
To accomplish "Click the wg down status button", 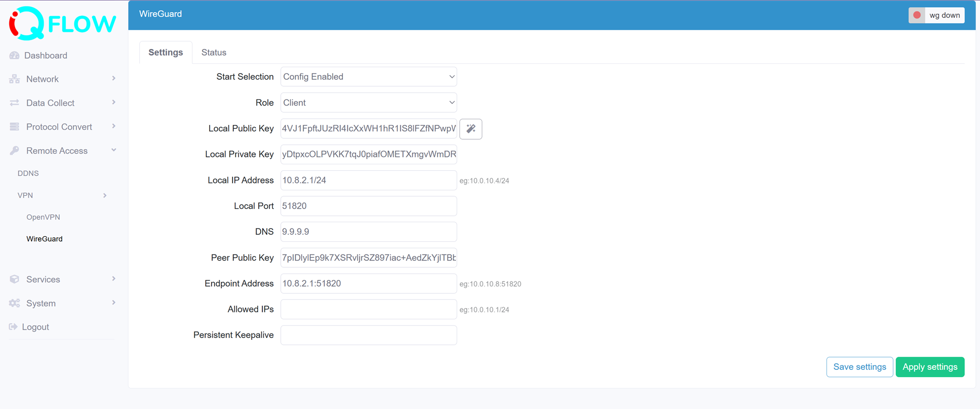I will (936, 15).
